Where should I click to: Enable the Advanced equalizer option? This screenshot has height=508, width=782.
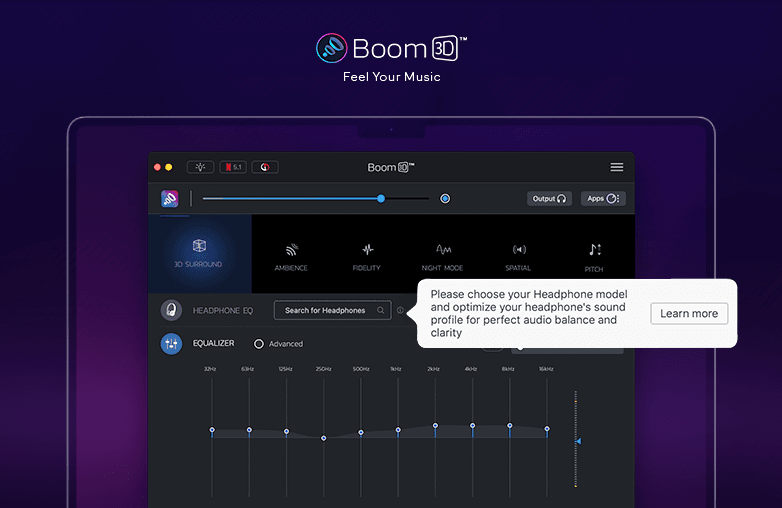point(258,344)
